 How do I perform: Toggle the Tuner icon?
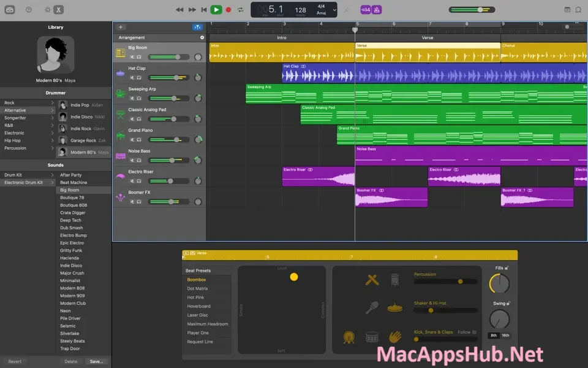click(347, 10)
